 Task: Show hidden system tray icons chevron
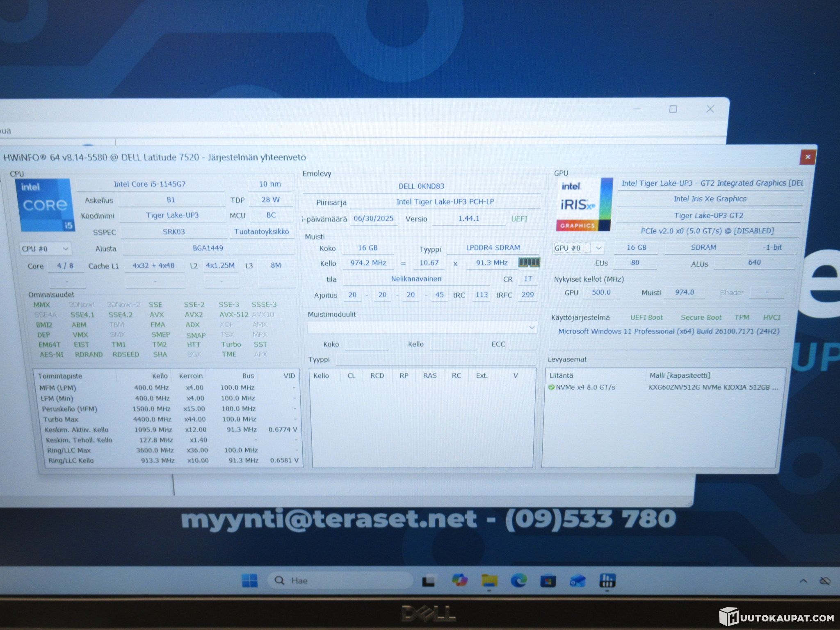pos(803,581)
